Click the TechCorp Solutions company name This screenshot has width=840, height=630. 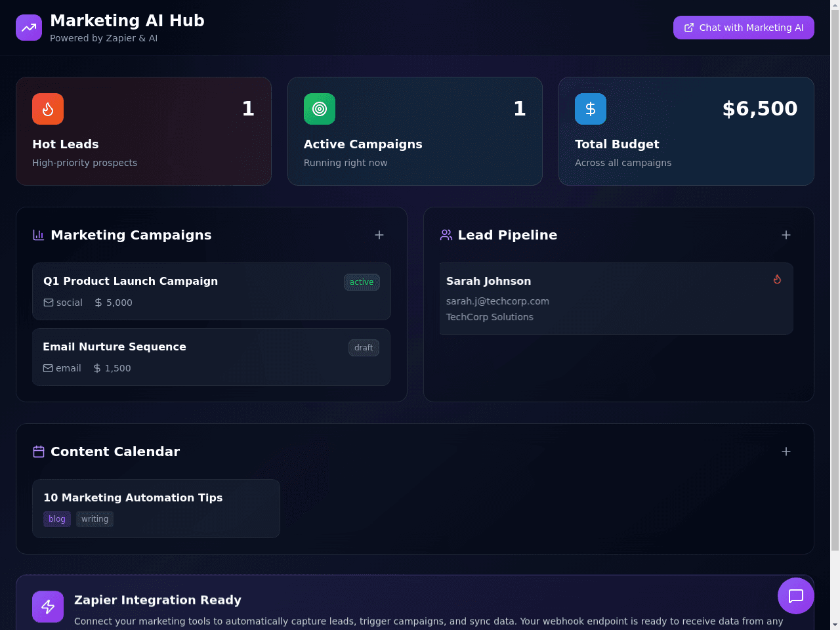pyautogui.click(x=490, y=317)
